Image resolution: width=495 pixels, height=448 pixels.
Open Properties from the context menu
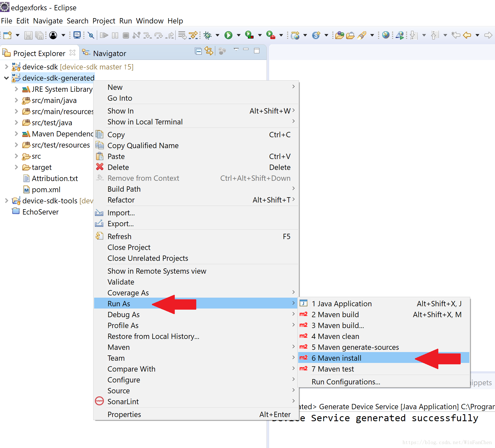[x=196, y=414]
